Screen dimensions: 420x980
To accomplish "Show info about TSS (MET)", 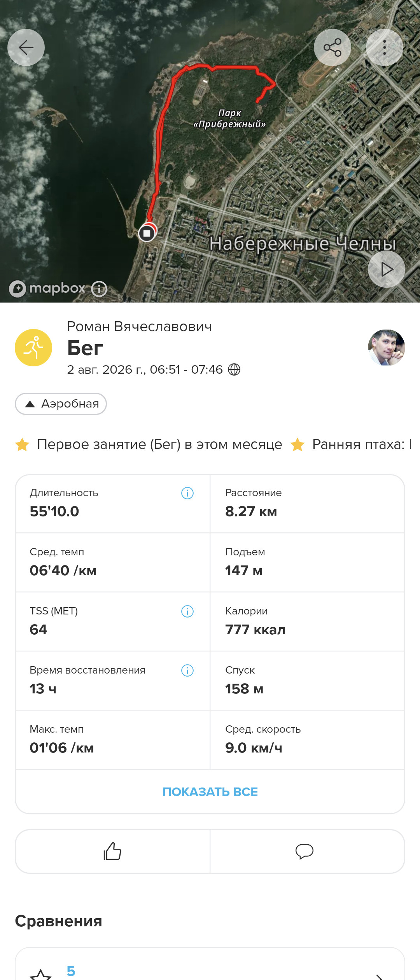I will click(187, 611).
